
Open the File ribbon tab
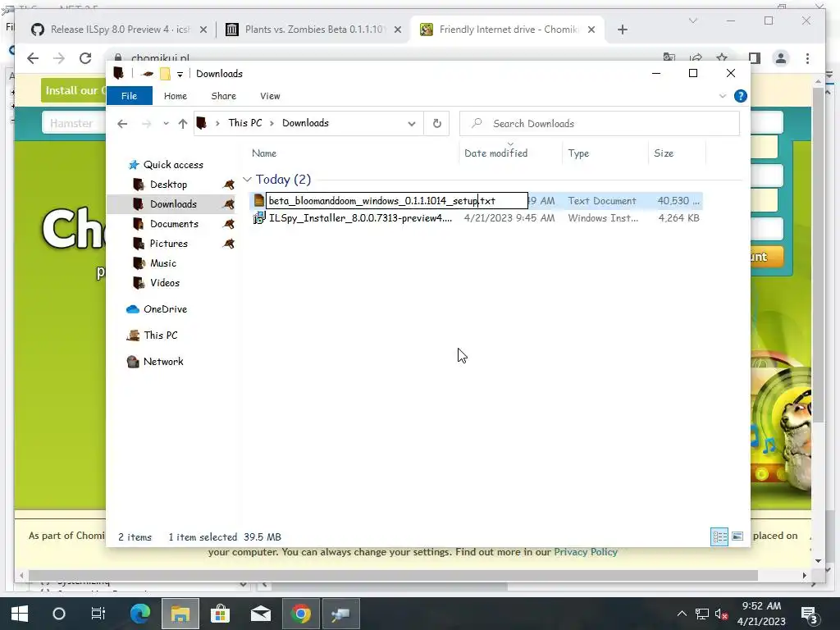pyautogui.click(x=129, y=96)
